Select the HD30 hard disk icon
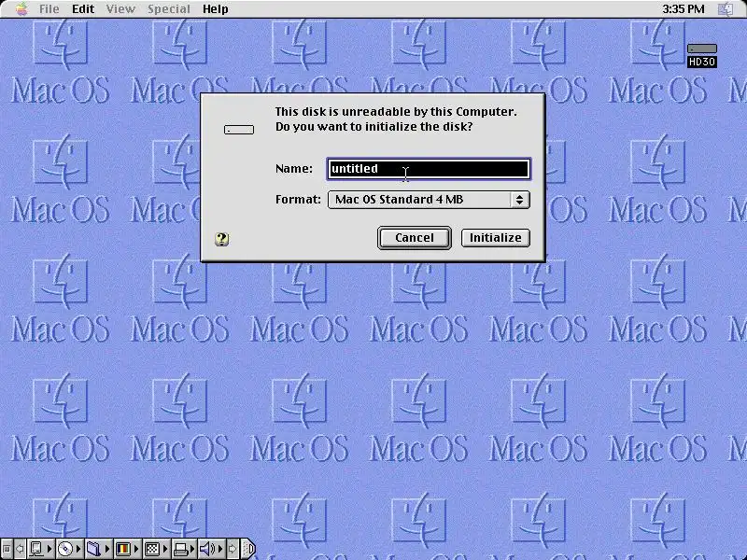This screenshot has height=560, width=747. 702,55
